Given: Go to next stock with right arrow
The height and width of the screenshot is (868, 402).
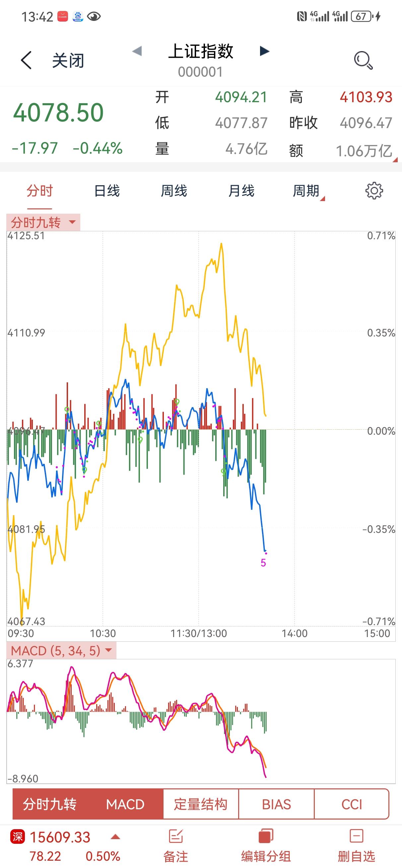Looking at the screenshot, I should point(265,51).
